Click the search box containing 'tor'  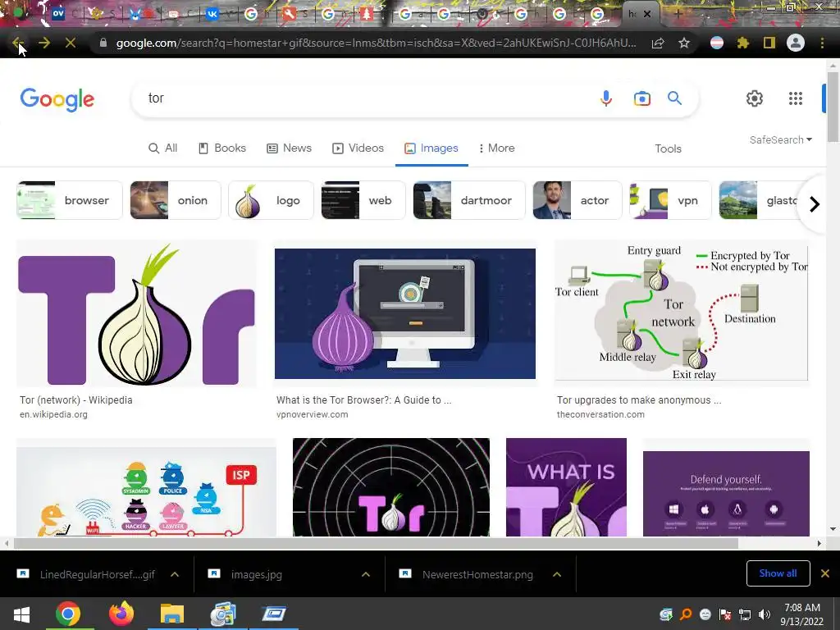(x=370, y=98)
